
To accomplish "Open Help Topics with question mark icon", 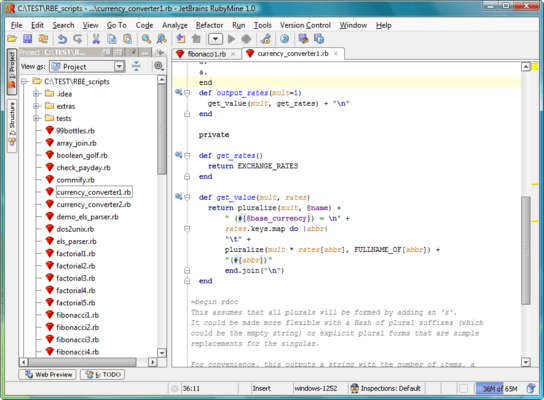I will [284, 39].
